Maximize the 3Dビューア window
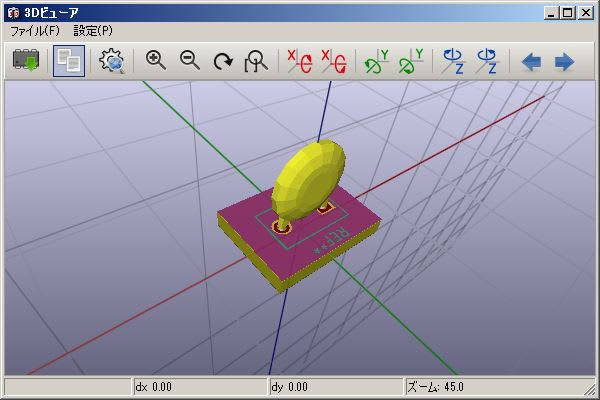 click(x=567, y=13)
